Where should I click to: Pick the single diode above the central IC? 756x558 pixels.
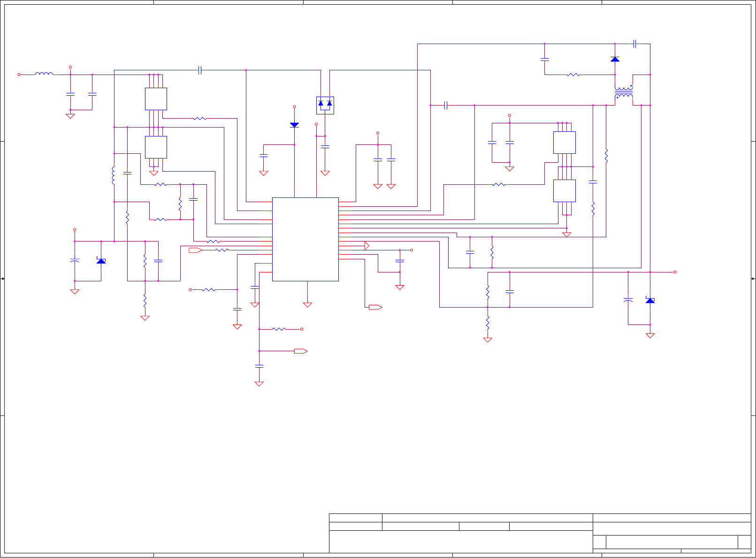click(294, 125)
